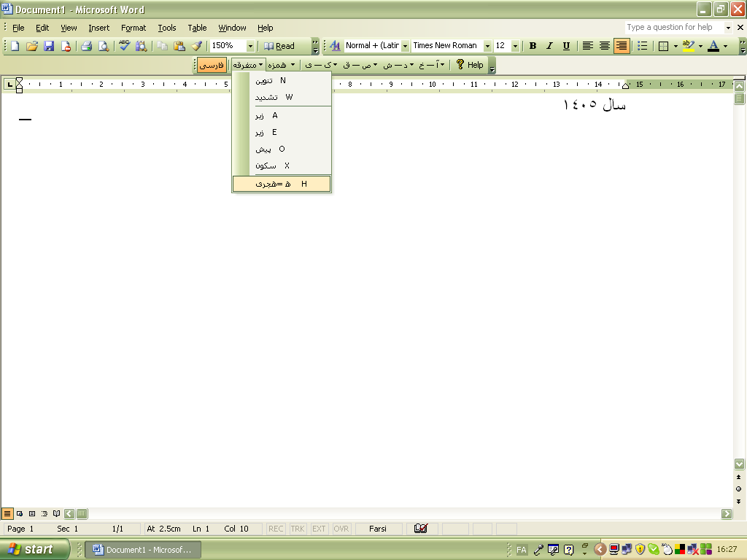The image size is (747, 560).
Task: Toggle OVR overtype mode in status bar
Action: tap(341, 529)
